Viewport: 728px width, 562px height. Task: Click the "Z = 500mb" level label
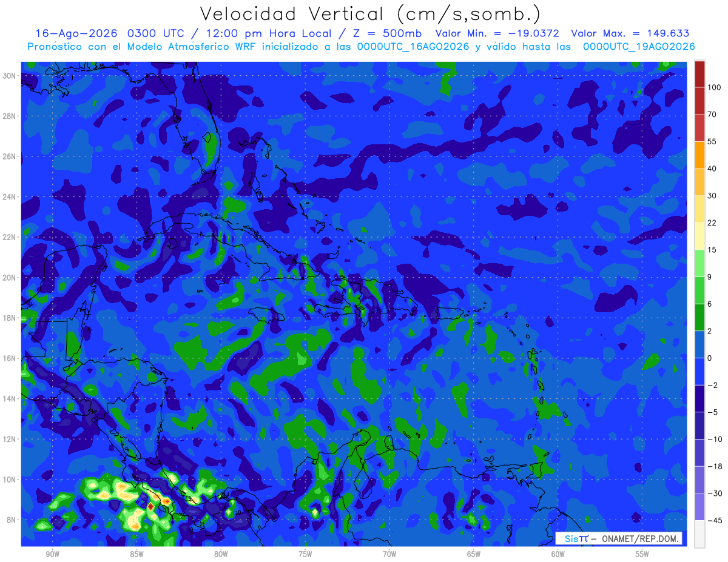tap(387, 33)
